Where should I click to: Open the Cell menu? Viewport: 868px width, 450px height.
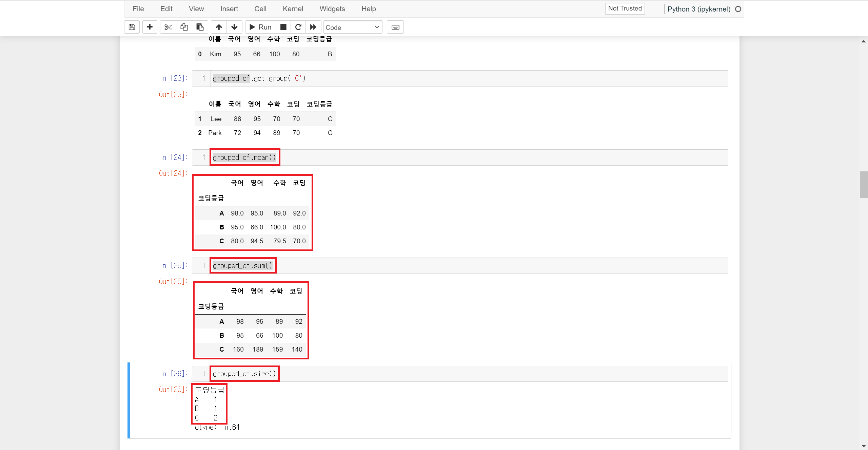[x=260, y=9]
